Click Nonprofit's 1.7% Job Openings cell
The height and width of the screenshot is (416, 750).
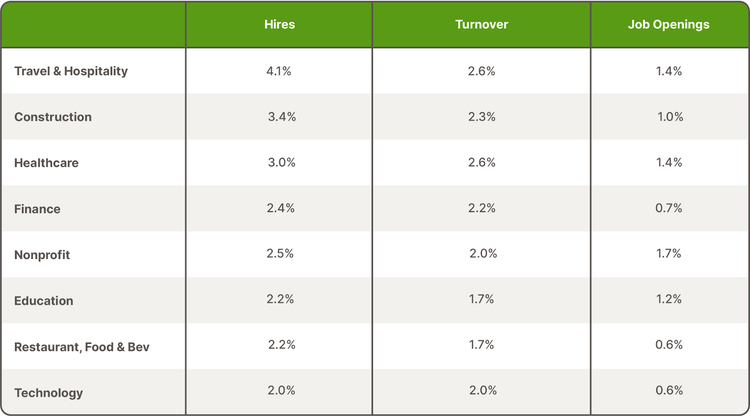670,254
